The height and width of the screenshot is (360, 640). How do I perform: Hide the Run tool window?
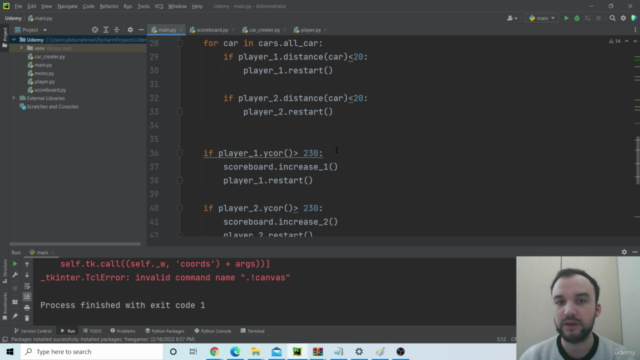point(635,252)
